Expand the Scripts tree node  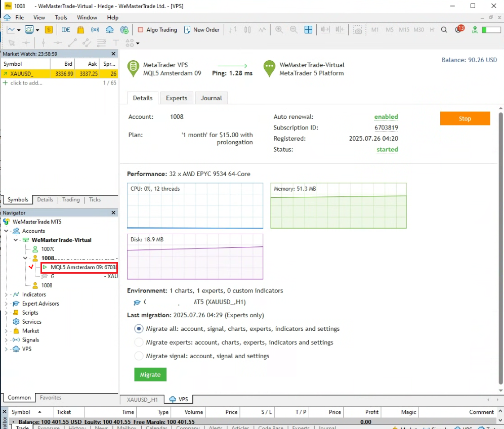click(x=6, y=313)
